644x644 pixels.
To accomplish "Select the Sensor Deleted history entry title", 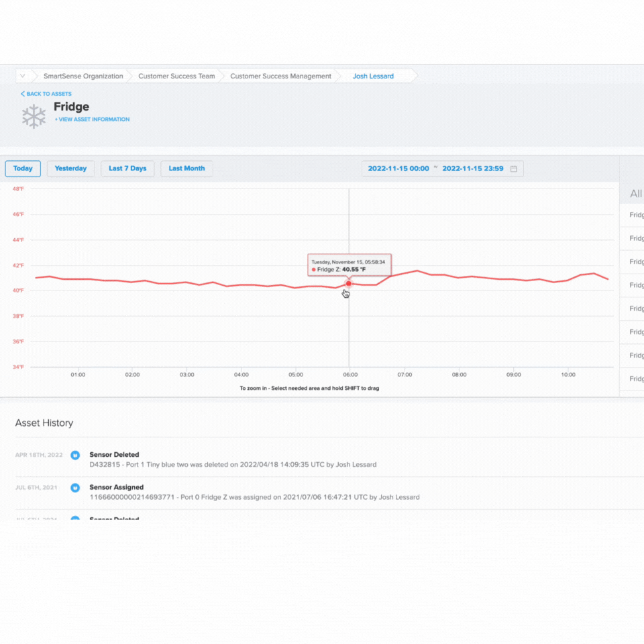I will [114, 455].
